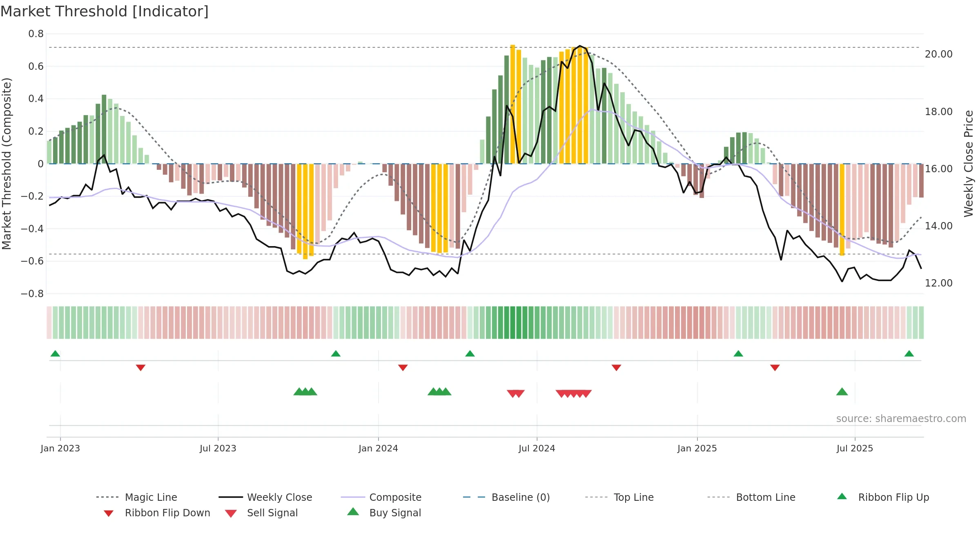Click the Jul 2025 x-axis label
The width and height of the screenshot is (980, 551).
855,448
